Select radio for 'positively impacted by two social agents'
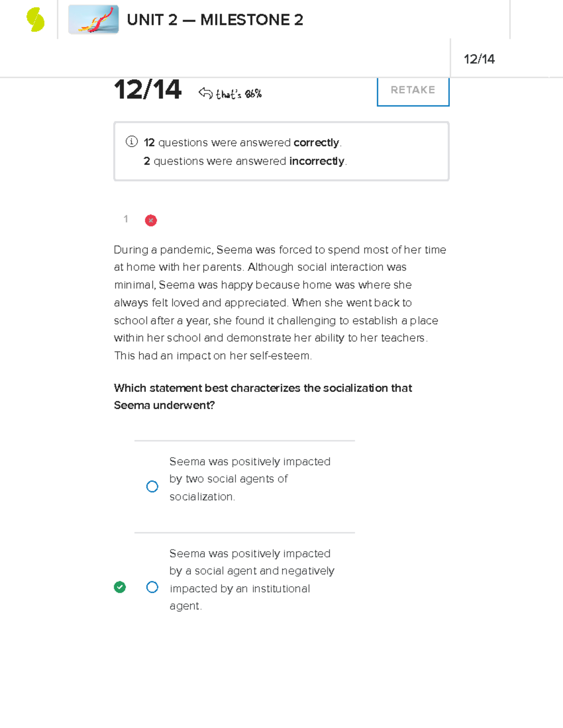The width and height of the screenshot is (563, 728). coord(152,487)
